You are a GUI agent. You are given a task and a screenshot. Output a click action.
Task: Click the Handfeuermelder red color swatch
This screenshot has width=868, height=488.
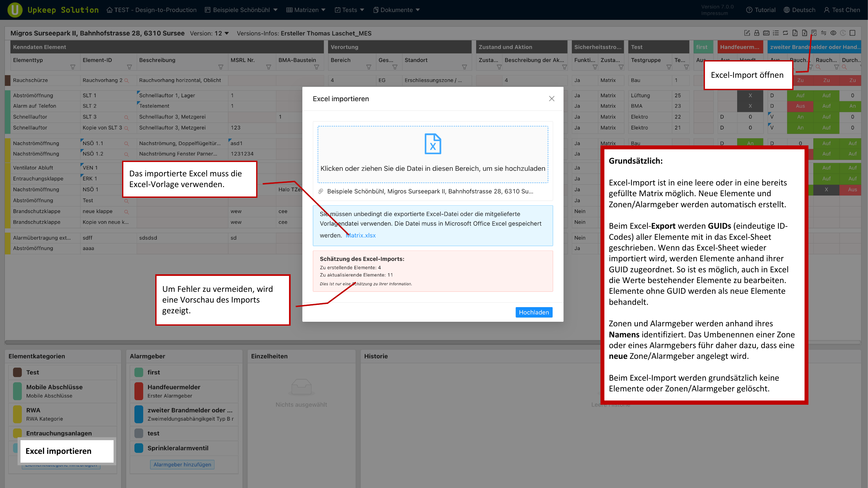tap(139, 391)
